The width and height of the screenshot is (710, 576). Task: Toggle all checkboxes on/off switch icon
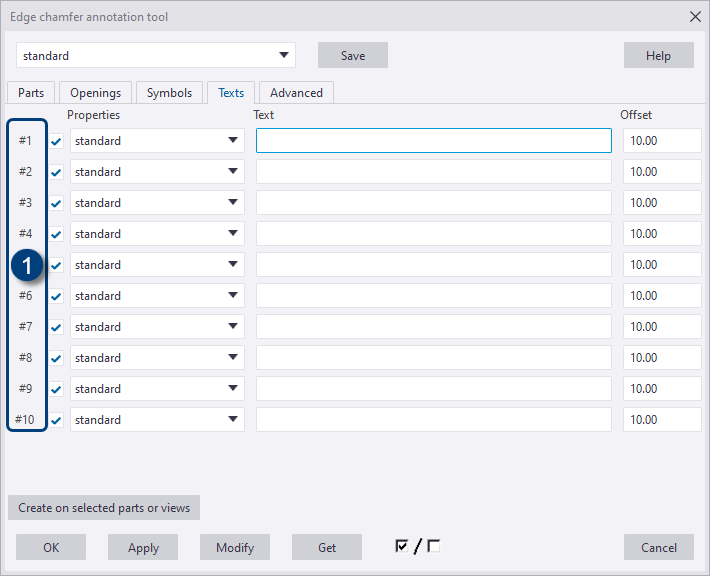[417, 546]
